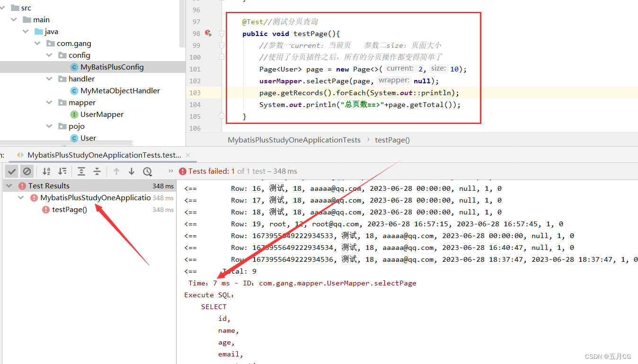
Task: Click breadcrumb testPage()
Action: (392, 140)
